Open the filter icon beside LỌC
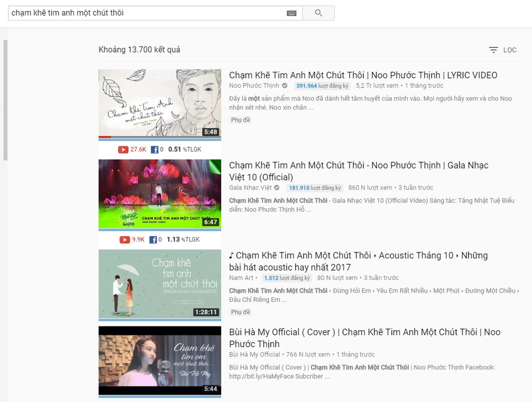 (x=493, y=50)
